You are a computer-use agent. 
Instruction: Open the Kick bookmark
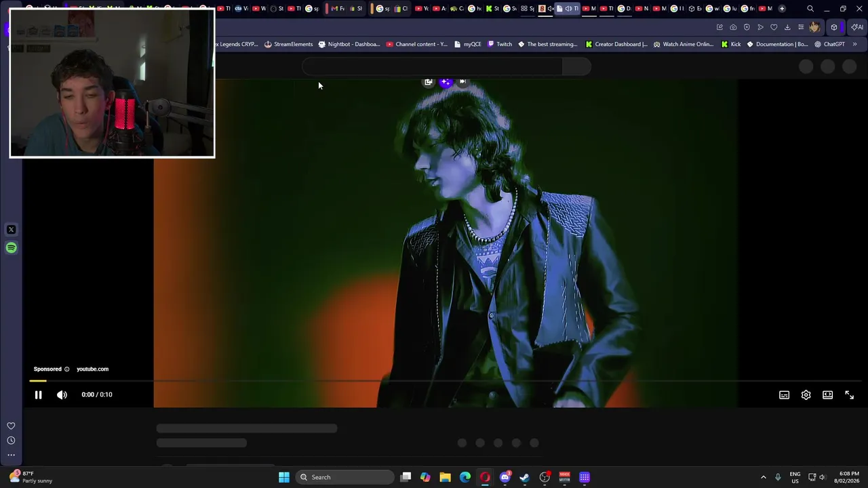click(x=731, y=44)
